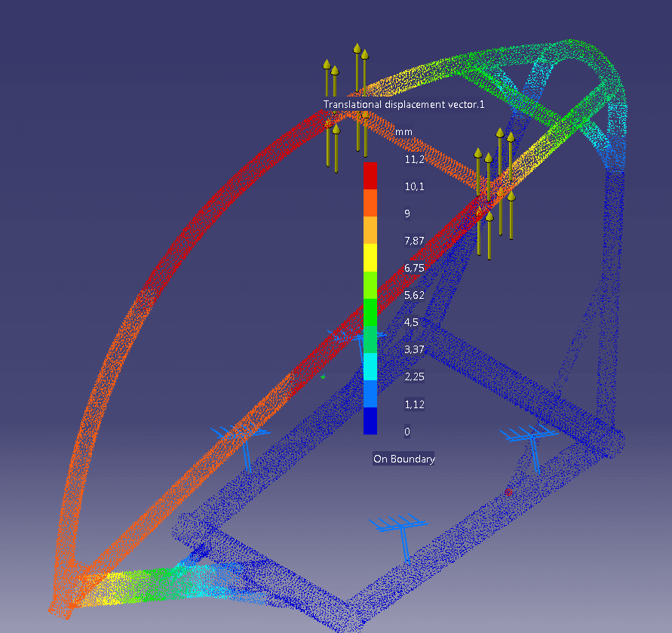Click the minimum value 0 on legend
Viewport: 672px width, 633px height.
[408, 432]
